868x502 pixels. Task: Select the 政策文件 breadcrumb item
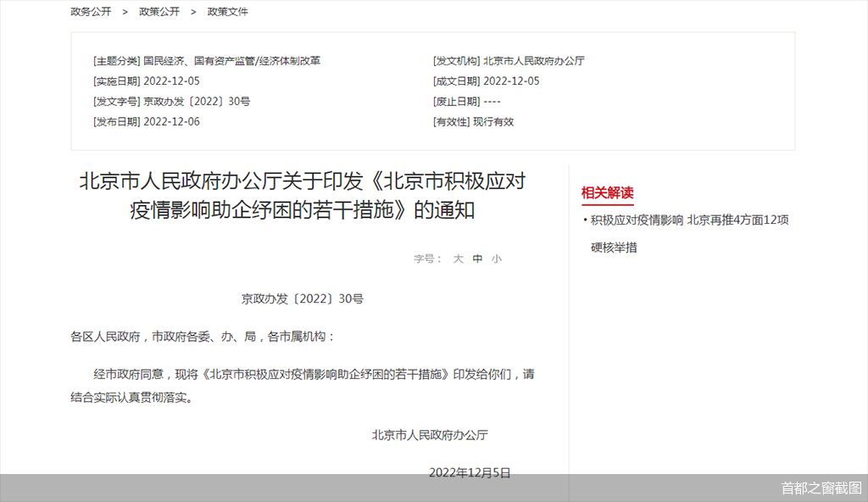click(x=226, y=12)
